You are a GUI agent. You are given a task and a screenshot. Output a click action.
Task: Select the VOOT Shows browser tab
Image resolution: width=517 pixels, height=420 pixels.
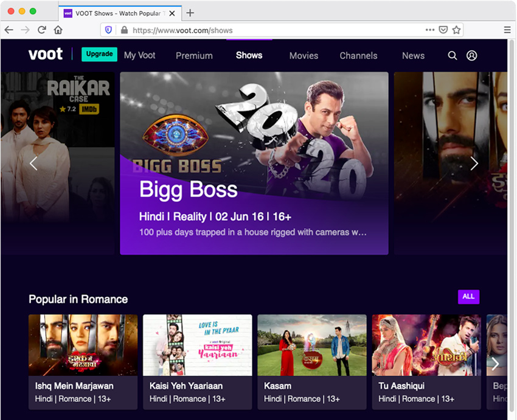120,13
